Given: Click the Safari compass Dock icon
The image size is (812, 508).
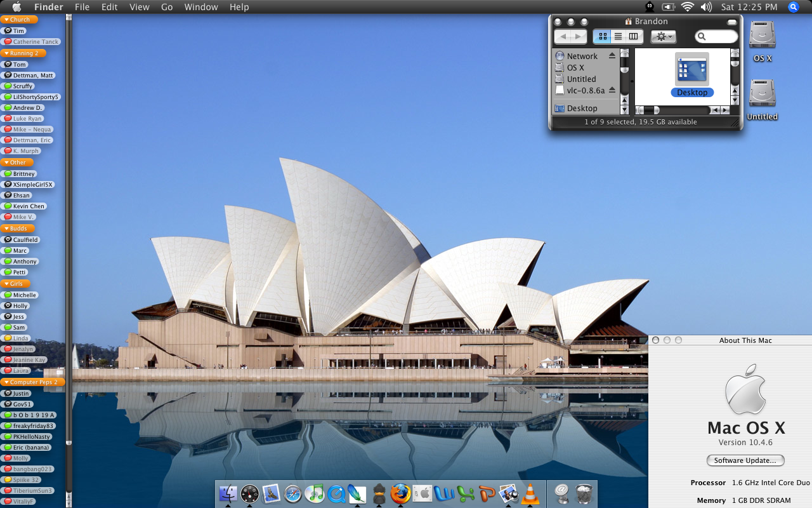Looking at the screenshot, I should coord(293,493).
